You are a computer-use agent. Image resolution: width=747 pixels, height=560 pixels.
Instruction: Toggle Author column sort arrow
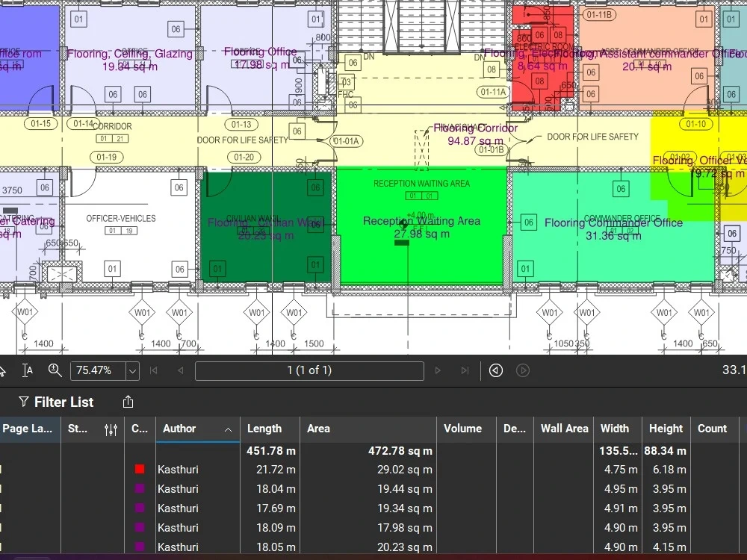click(228, 429)
